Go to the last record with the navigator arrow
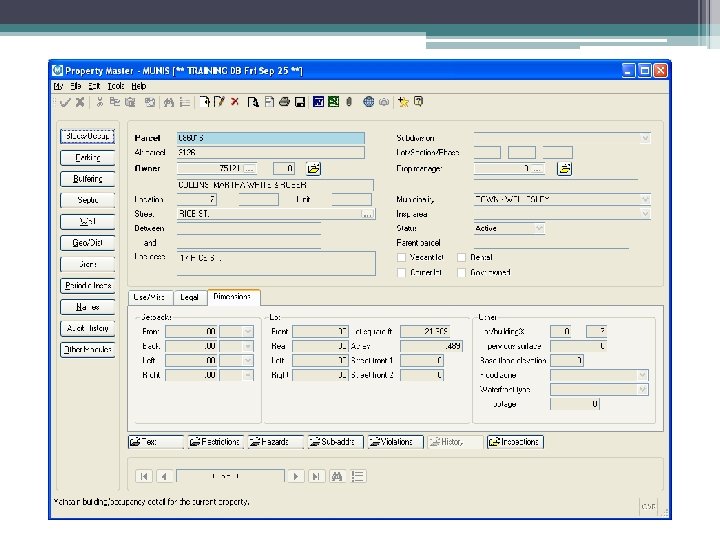Viewport: 720px width, 540px height. click(x=316, y=476)
